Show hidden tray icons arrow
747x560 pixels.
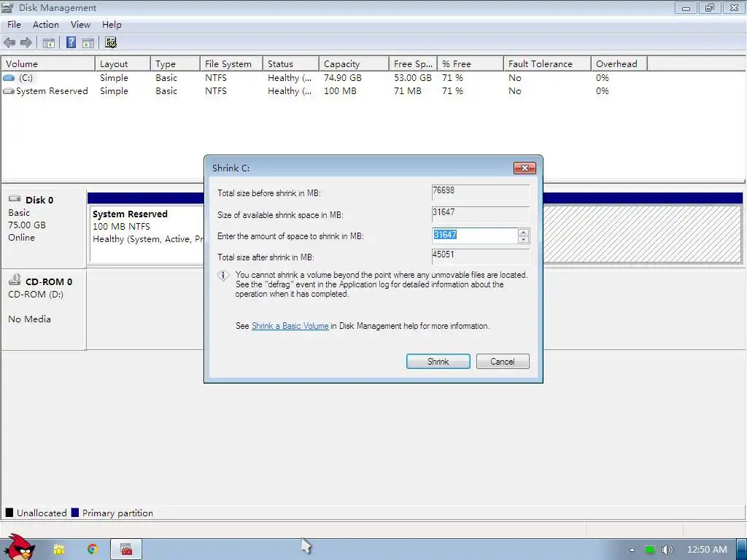pyautogui.click(x=632, y=550)
